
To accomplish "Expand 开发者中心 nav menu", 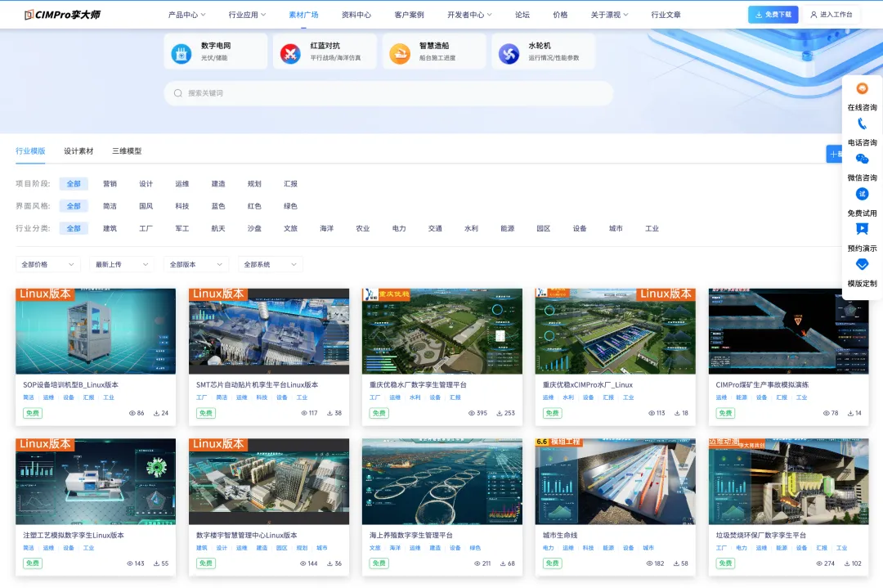I will point(469,15).
